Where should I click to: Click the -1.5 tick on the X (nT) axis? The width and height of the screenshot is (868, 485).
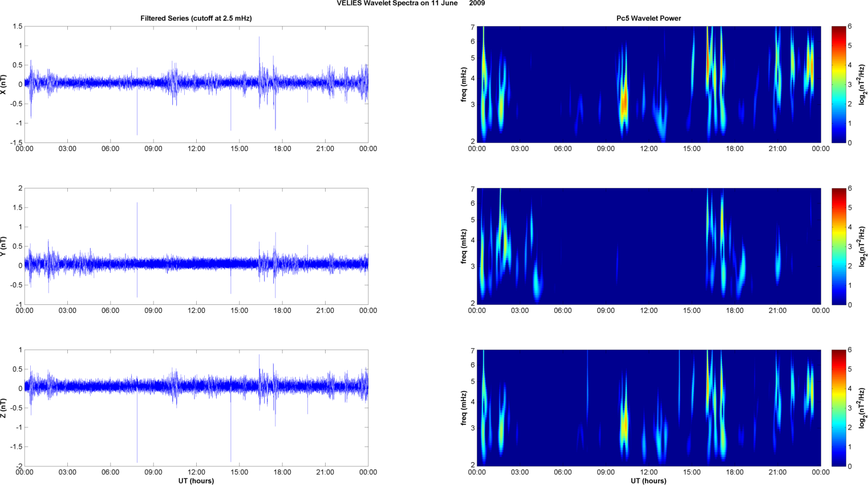[16, 142]
